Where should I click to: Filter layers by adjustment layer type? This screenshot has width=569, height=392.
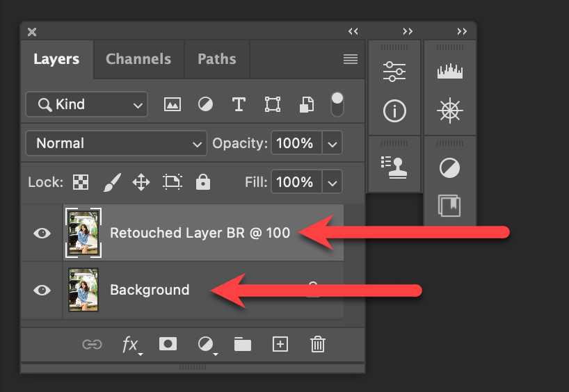point(205,104)
